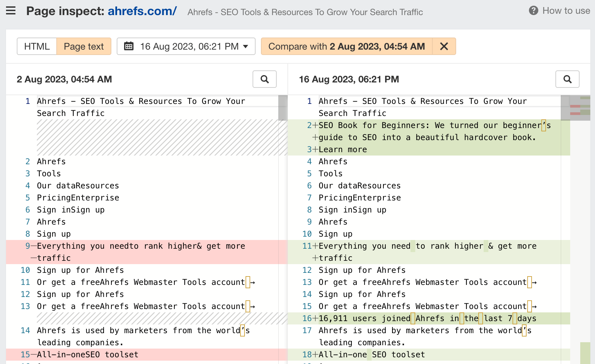Click added line 16 about users joined
The image size is (595, 364).
tap(427, 318)
